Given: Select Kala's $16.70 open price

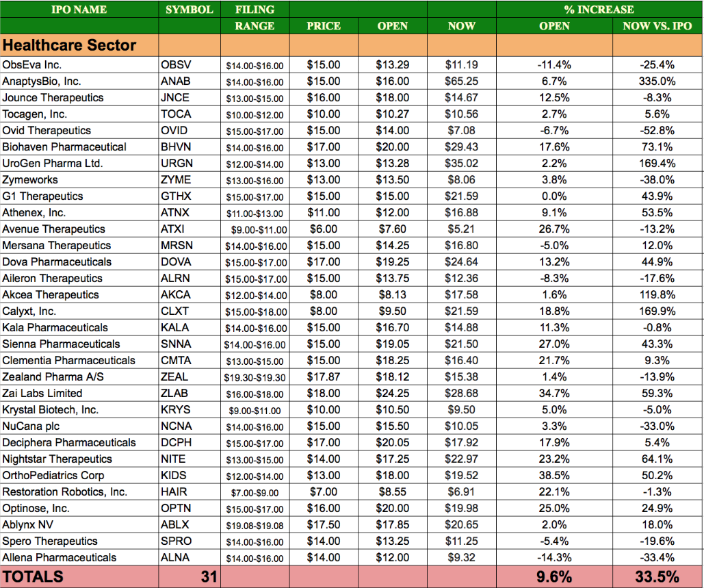Looking at the screenshot, I should (x=393, y=327).
